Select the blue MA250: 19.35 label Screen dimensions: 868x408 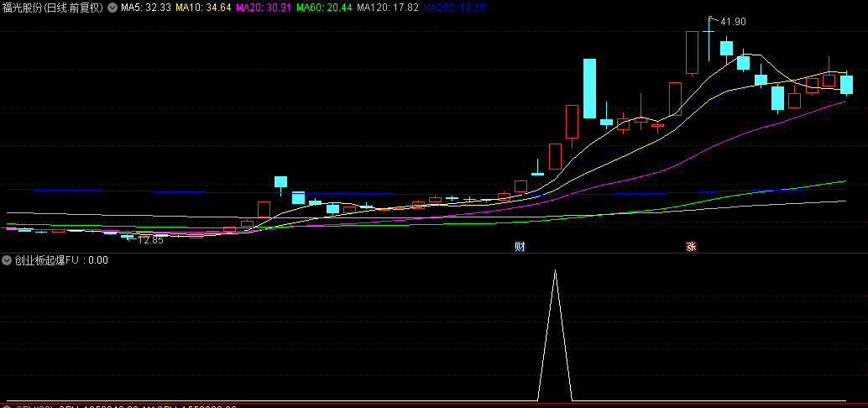(x=454, y=8)
